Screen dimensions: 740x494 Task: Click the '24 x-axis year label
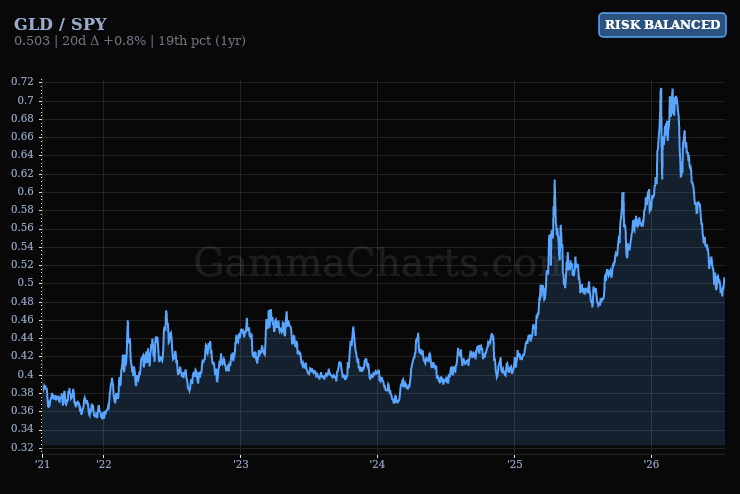(378, 465)
